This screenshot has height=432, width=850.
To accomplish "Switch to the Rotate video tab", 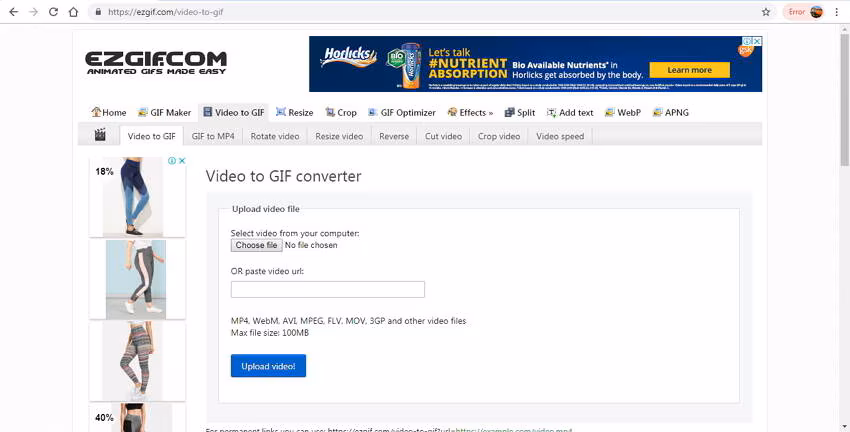I will point(275,136).
